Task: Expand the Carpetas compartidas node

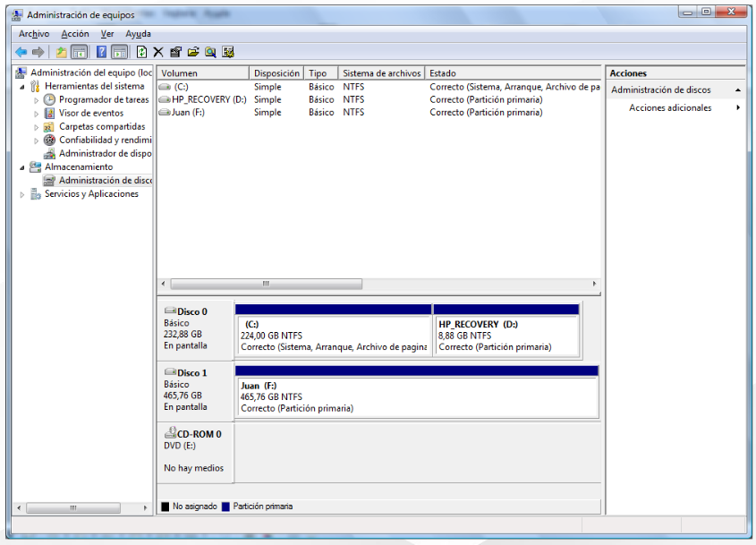Action: tap(36, 127)
